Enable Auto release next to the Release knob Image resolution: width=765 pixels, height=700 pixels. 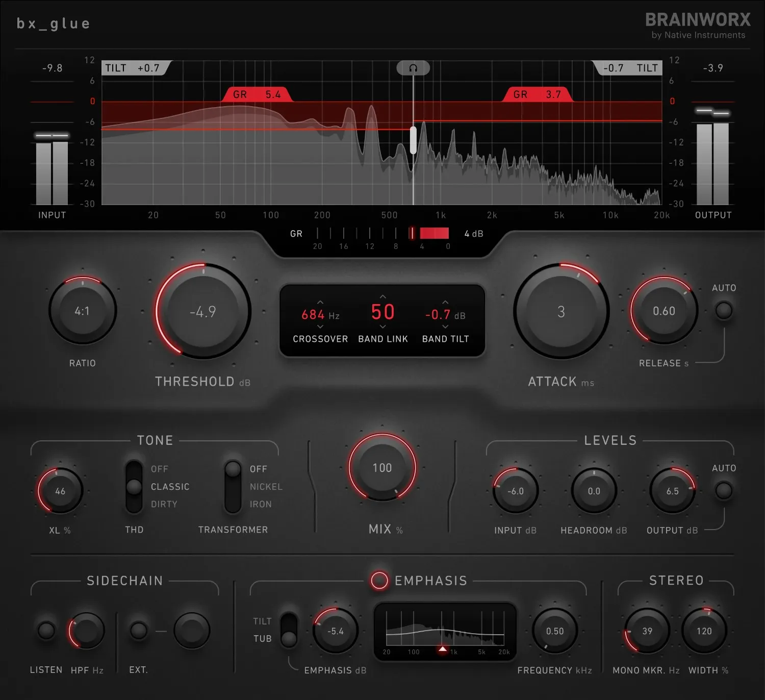click(724, 310)
